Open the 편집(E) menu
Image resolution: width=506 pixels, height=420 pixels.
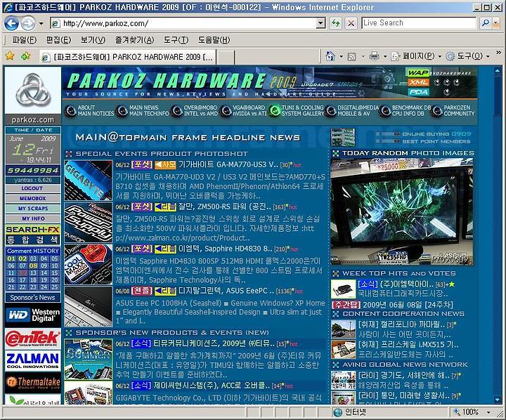[58, 40]
